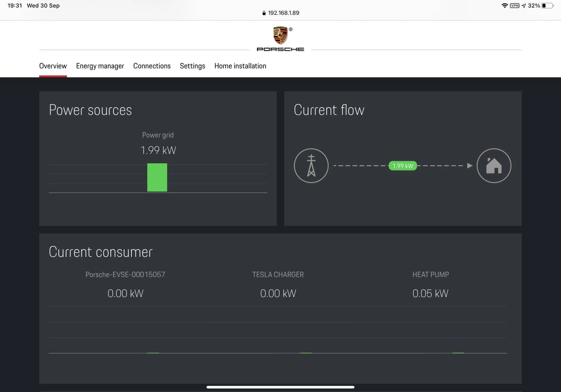The image size is (561, 392).
Task: Open the Connections tab
Action: point(152,66)
